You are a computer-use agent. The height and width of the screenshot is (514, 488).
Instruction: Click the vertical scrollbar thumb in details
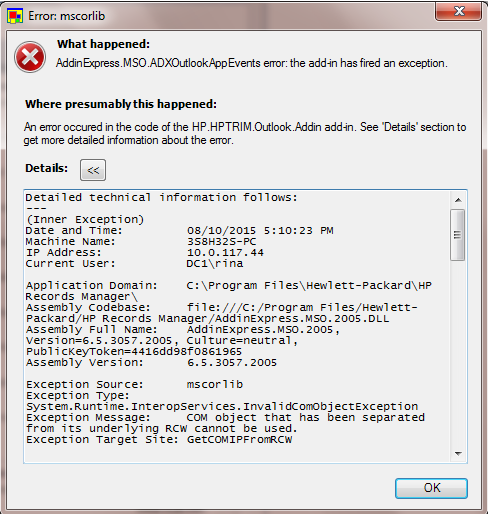[457, 235]
